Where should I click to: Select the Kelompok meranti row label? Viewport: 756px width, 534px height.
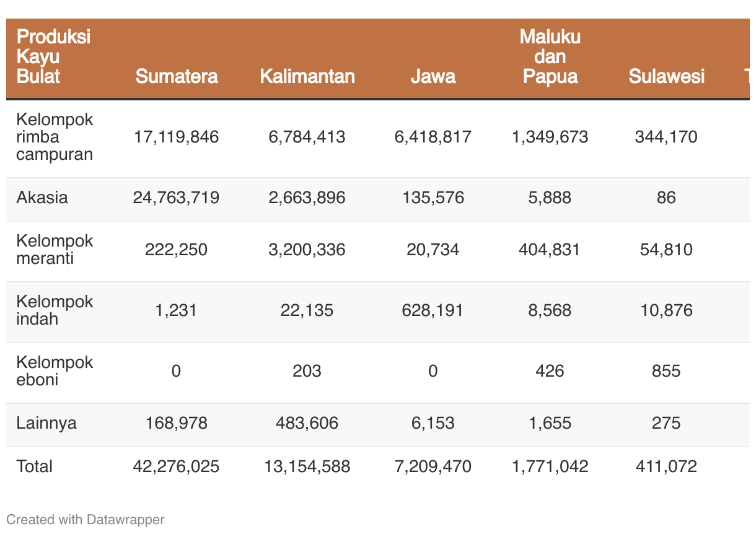click(55, 250)
